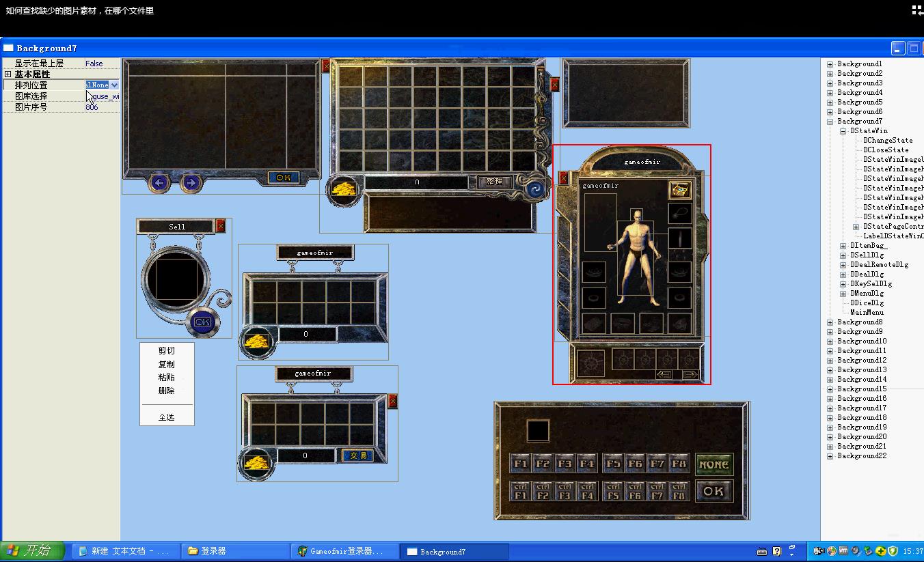Select the CTRL F8 key button
Screen dimensions: 924x562
(x=678, y=492)
